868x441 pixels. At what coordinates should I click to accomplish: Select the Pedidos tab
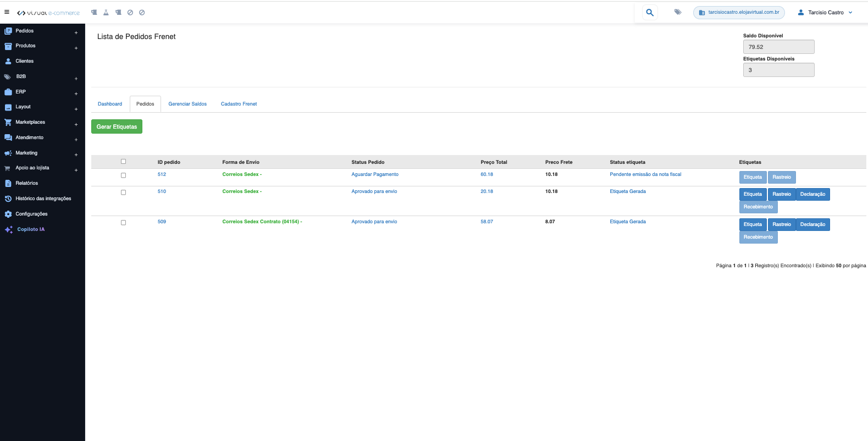[x=145, y=104]
